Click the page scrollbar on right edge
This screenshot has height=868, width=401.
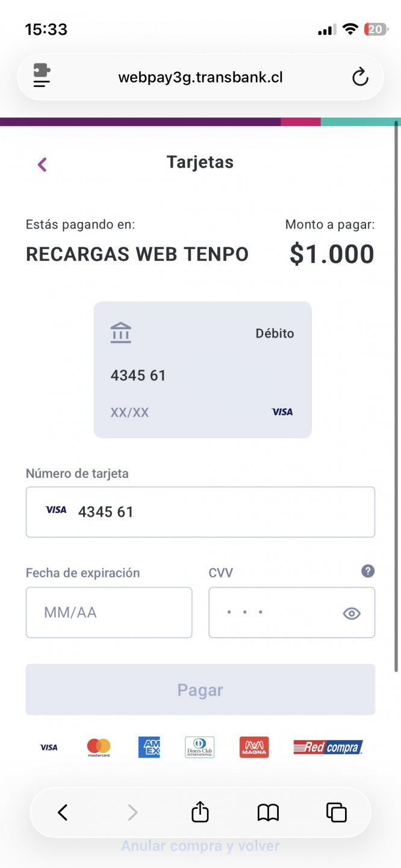pyautogui.click(x=396, y=392)
